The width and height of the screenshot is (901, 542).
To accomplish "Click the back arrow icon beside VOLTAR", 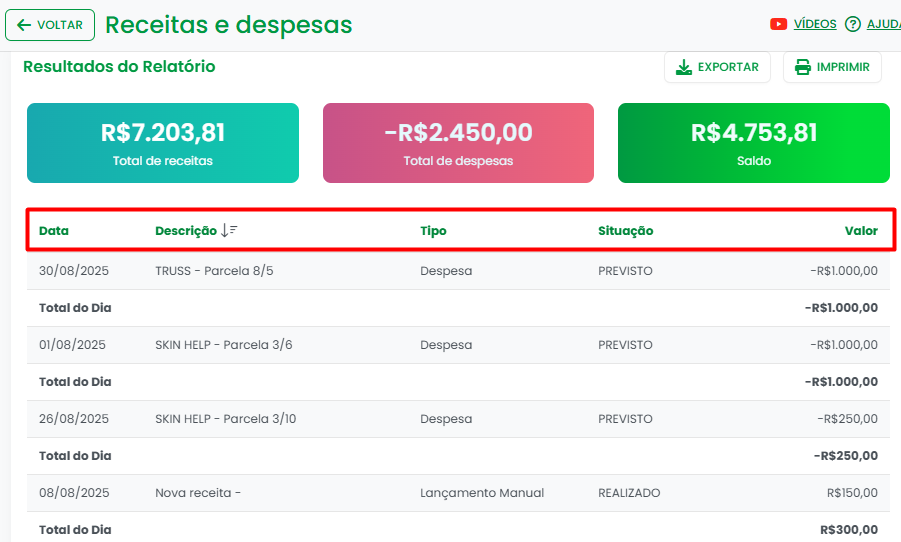I will 24,25.
